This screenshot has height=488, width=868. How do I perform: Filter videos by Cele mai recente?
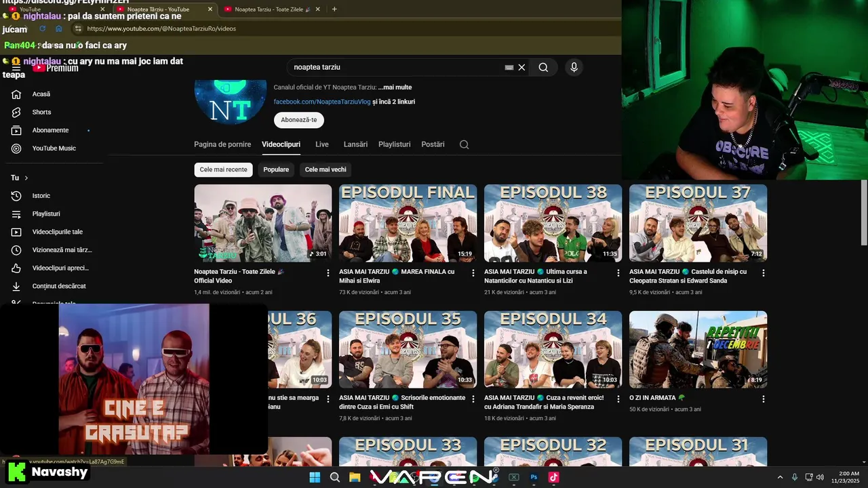tap(223, 169)
